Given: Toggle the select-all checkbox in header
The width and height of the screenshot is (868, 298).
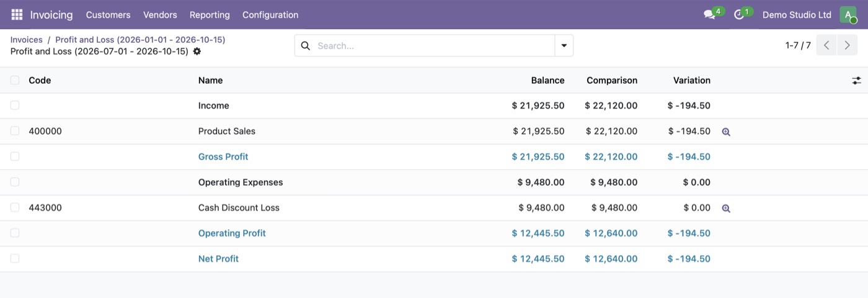Looking at the screenshot, I should click(15, 80).
